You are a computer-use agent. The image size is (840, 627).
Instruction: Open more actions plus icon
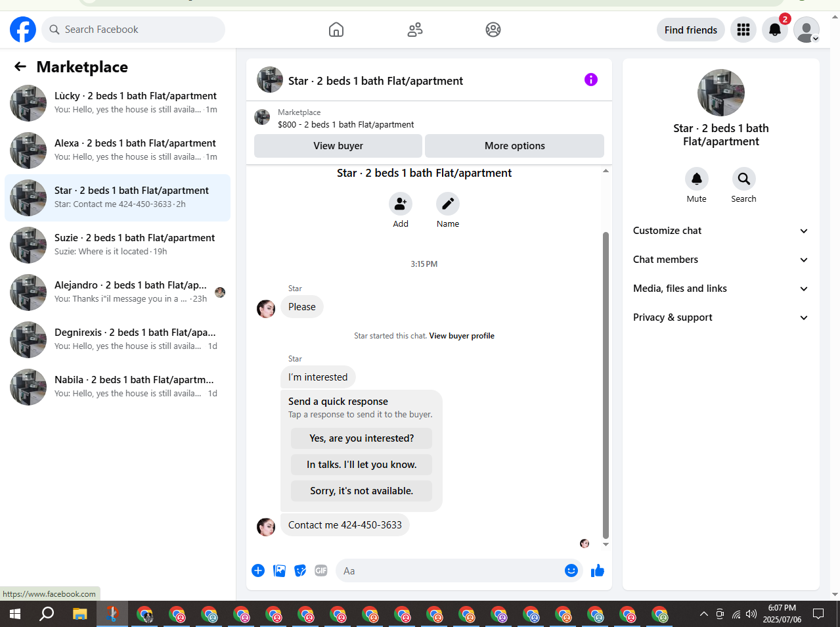click(x=258, y=570)
